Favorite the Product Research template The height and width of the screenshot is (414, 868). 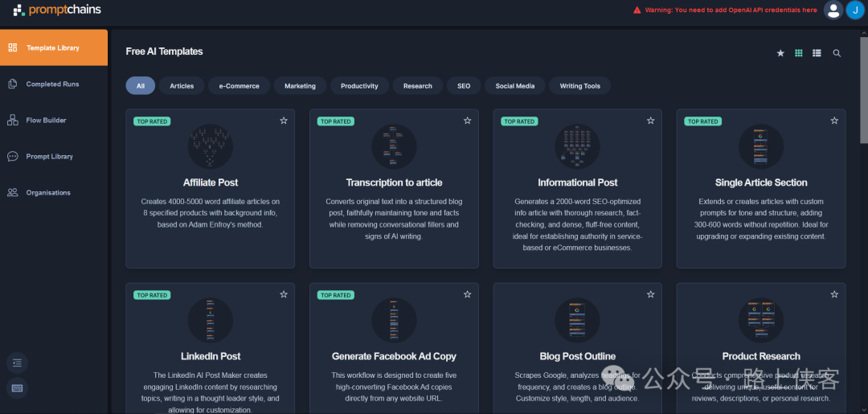tap(834, 294)
